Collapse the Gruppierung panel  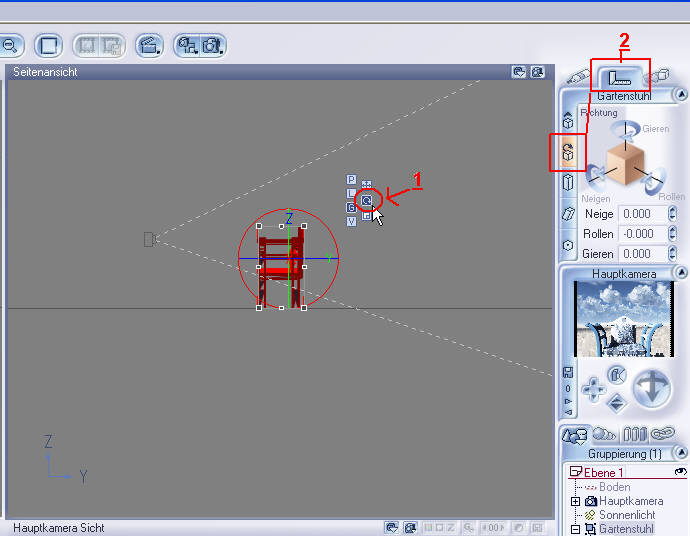click(x=681, y=453)
